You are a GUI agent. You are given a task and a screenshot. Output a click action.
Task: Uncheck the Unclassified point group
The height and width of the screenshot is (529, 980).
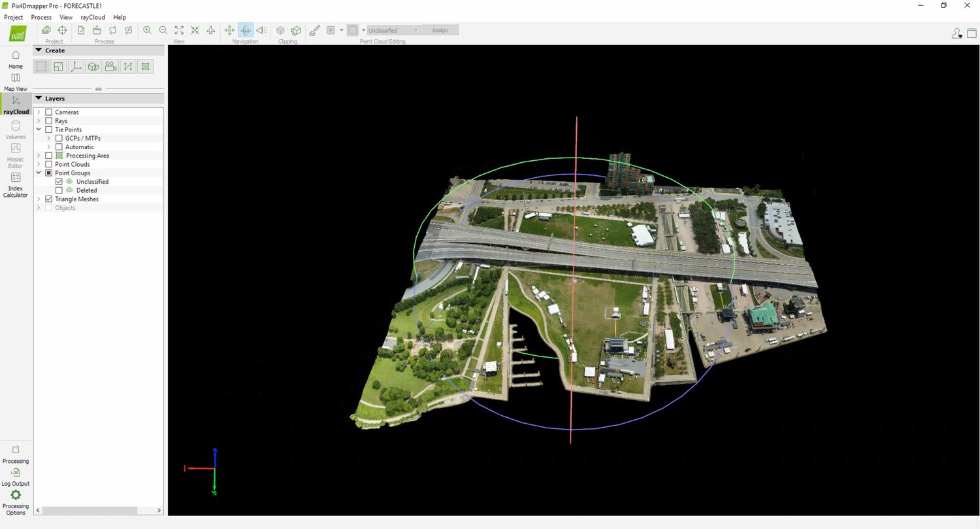click(x=59, y=182)
